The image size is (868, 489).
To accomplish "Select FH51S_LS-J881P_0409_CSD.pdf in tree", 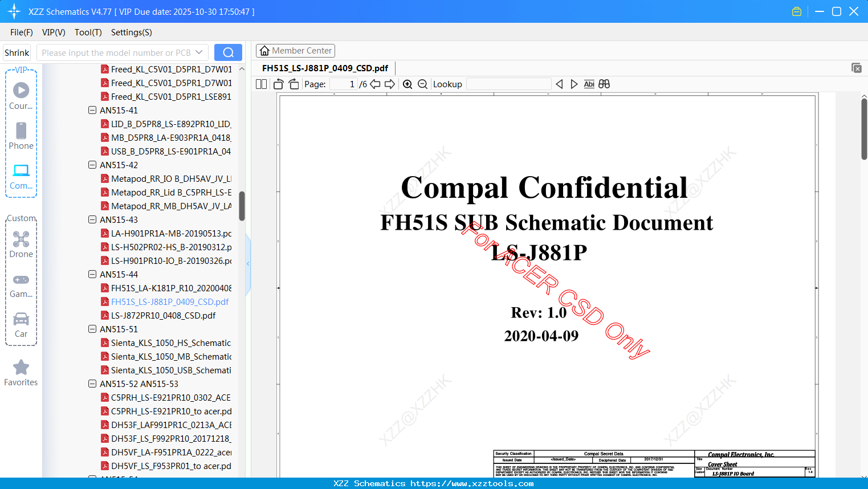I will [x=165, y=301].
